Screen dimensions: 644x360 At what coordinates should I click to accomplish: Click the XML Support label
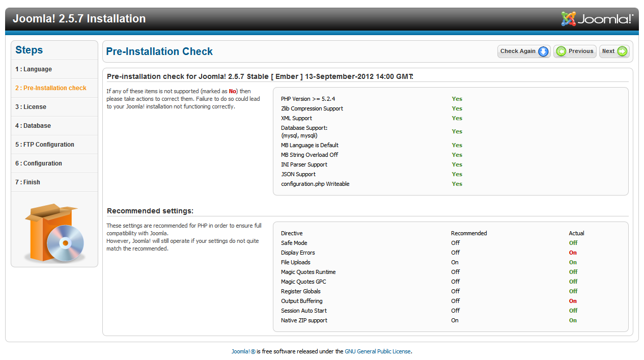[x=295, y=118]
